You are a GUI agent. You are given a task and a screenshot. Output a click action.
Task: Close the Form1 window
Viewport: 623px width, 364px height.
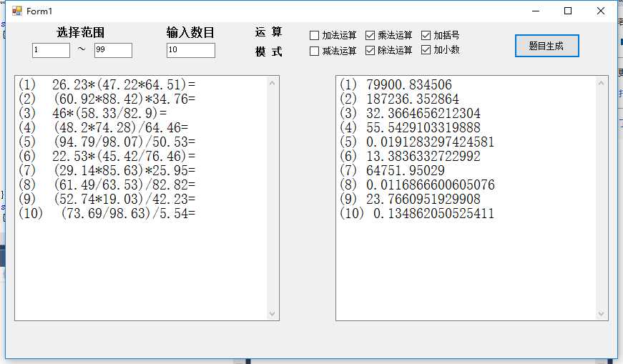pyautogui.click(x=601, y=11)
